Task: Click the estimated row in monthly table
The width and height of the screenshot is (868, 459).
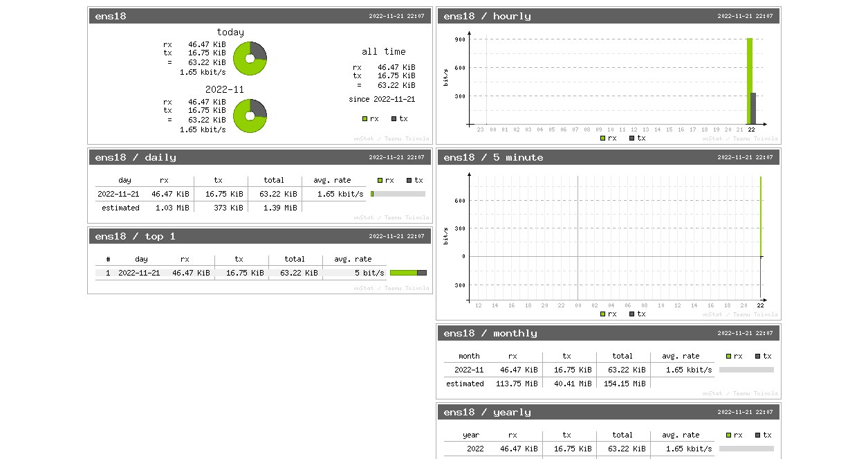Action: click(546, 384)
